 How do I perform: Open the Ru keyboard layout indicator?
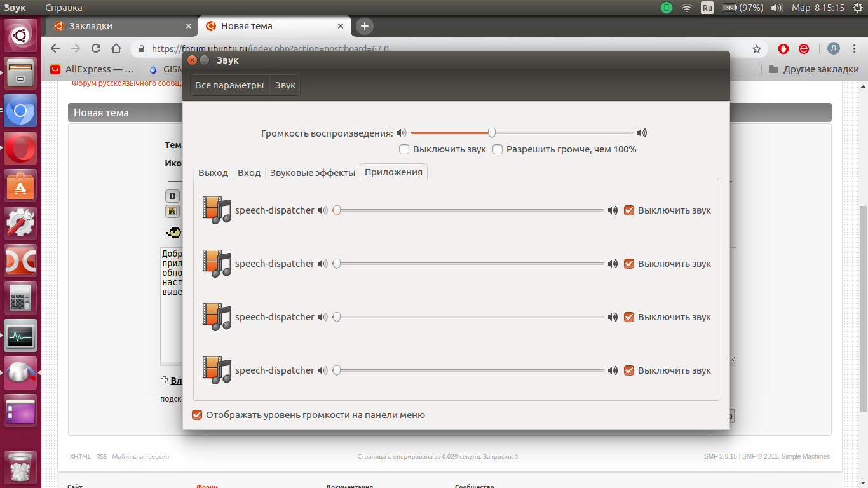(x=707, y=8)
